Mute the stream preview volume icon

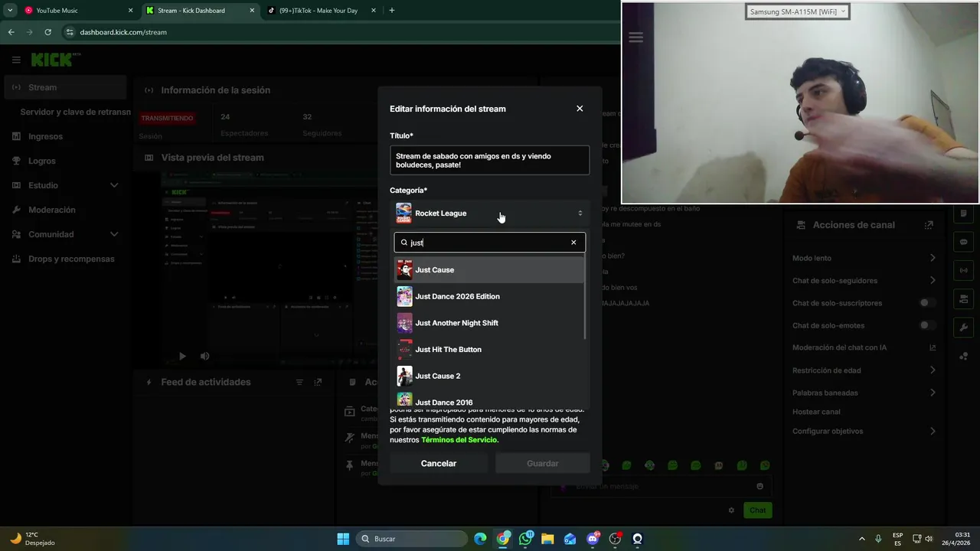coord(204,356)
